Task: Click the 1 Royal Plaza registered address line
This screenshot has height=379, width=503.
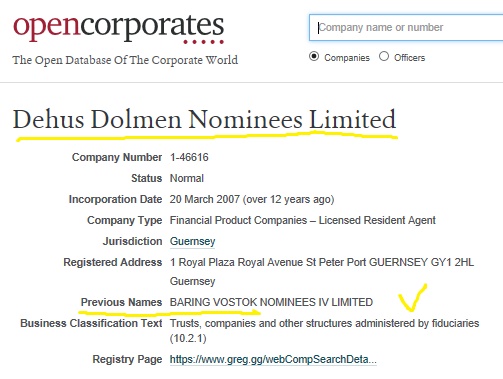Action: (322, 262)
